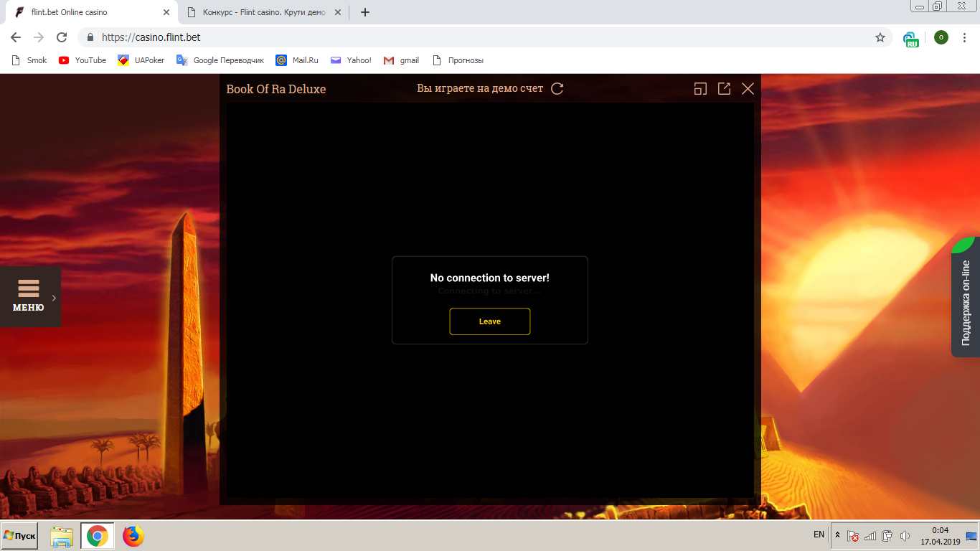
Task: Close the Конкурс - Flint casino tab
Action: pyautogui.click(x=339, y=12)
